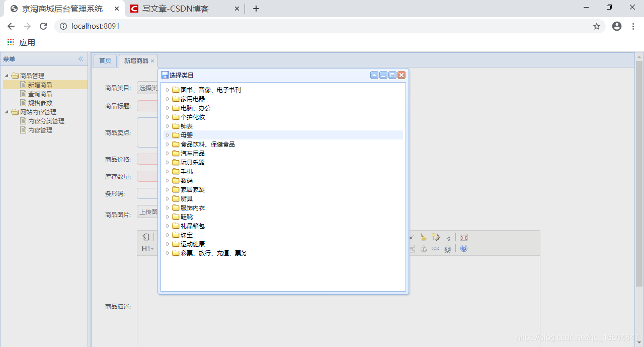Click the insert hyperlink chain icon

(436, 249)
